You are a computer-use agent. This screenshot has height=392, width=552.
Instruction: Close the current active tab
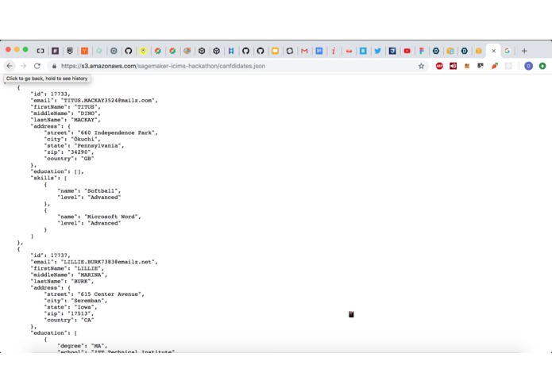coord(493,51)
